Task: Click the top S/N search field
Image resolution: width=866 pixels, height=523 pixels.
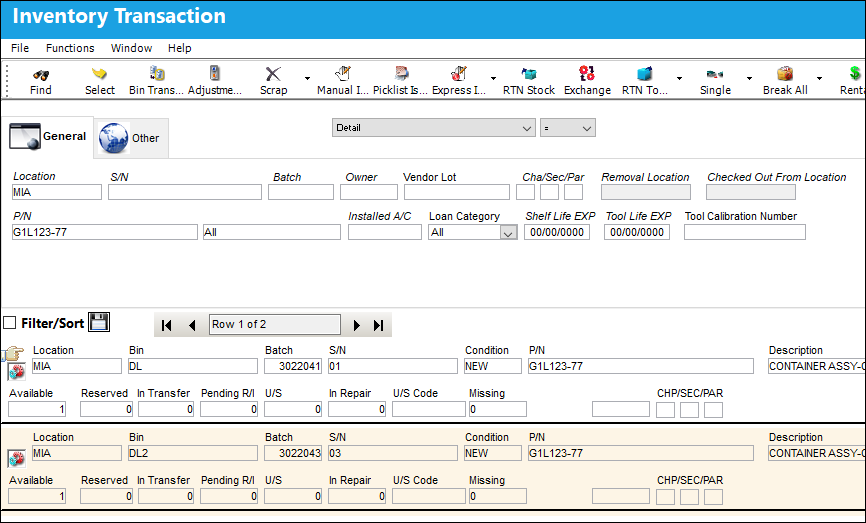Action: point(185,192)
